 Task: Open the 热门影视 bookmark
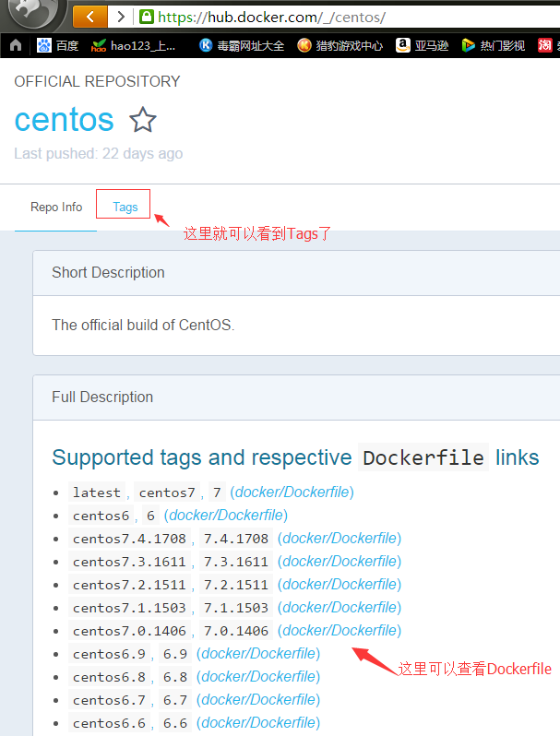click(x=494, y=45)
